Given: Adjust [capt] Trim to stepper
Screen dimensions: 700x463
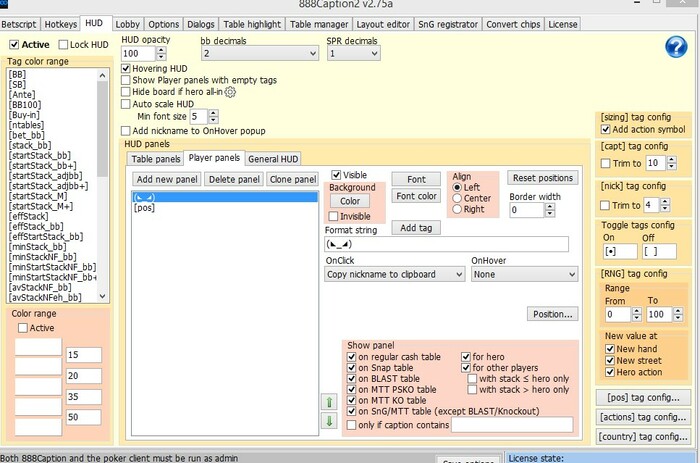Looking at the screenshot, I should [x=672, y=163].
